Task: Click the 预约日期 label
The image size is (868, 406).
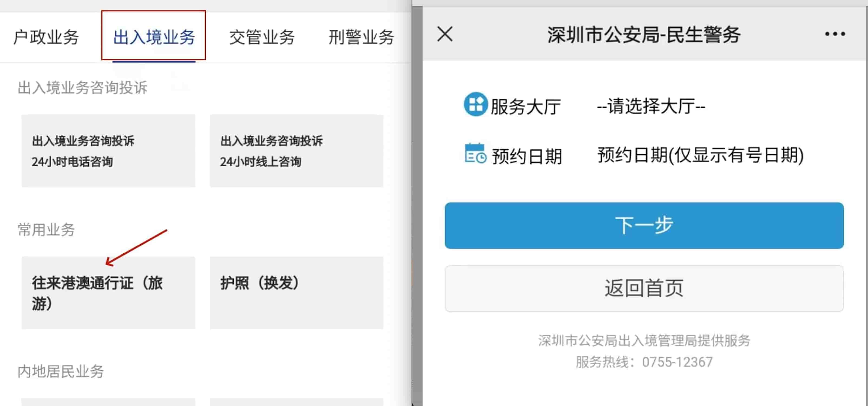Action: tap(527, 156)
